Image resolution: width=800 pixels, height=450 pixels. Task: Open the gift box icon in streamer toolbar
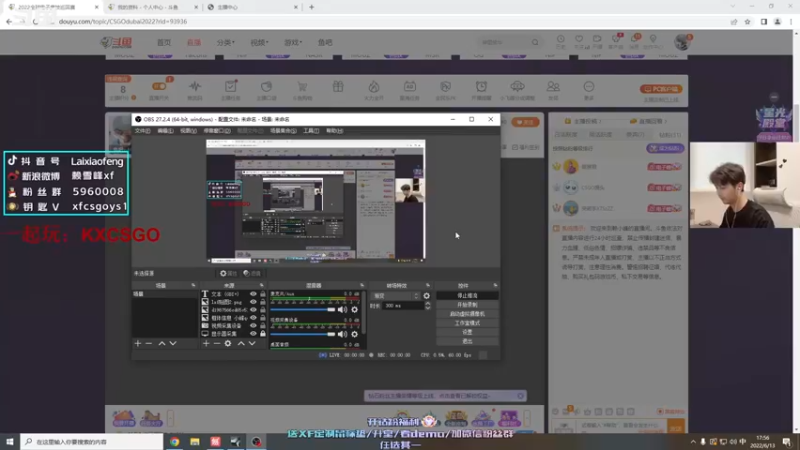[x=338, y=86]
